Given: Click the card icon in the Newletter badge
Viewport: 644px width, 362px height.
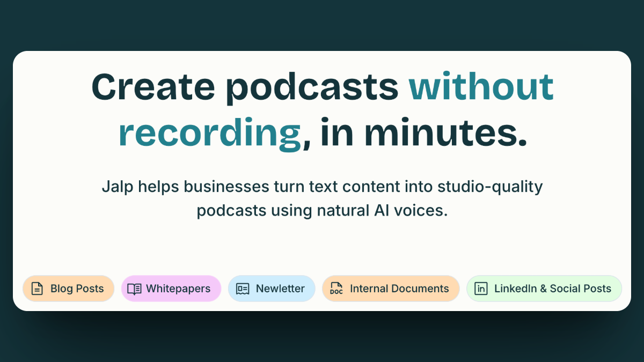Looking at the screenshot, I should tap(243, 289).
